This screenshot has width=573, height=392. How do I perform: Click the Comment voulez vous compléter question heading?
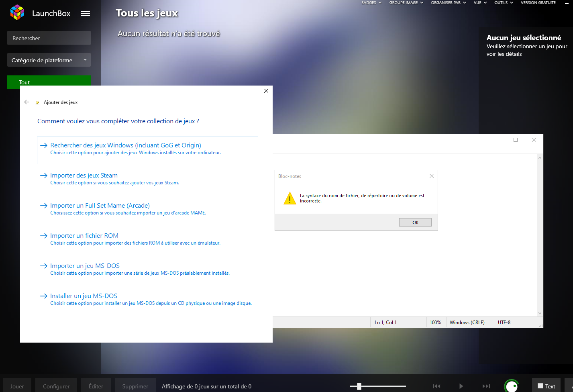pos(118,121)
